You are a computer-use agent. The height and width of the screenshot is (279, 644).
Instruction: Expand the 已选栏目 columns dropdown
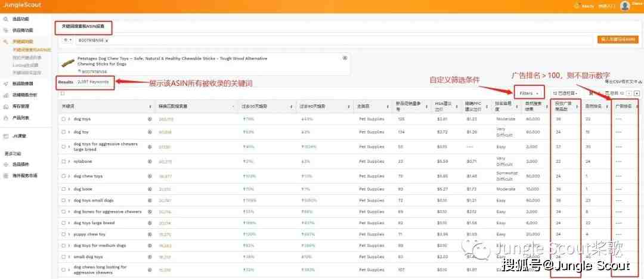pos(564,94)
